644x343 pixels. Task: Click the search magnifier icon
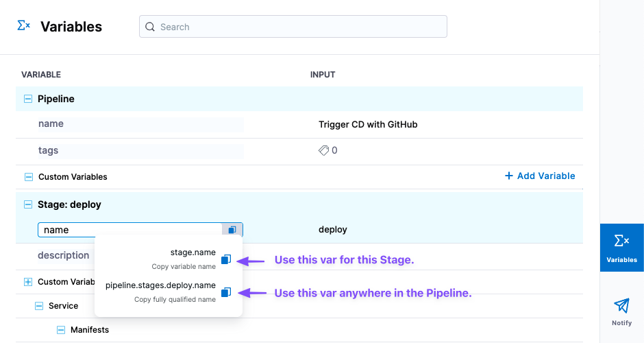pyautogui.click(x=150, y=27)
